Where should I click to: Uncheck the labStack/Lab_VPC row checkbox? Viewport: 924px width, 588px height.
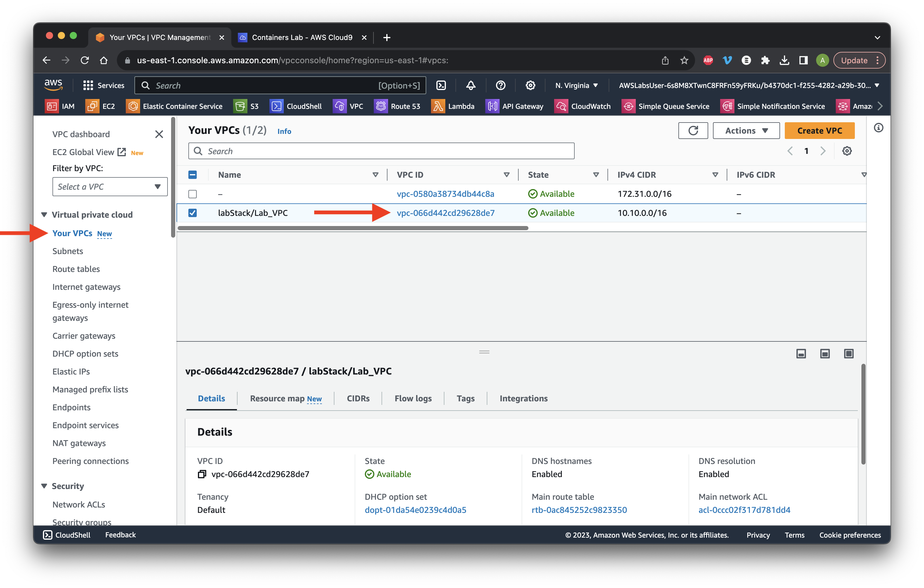click(193, 213)
